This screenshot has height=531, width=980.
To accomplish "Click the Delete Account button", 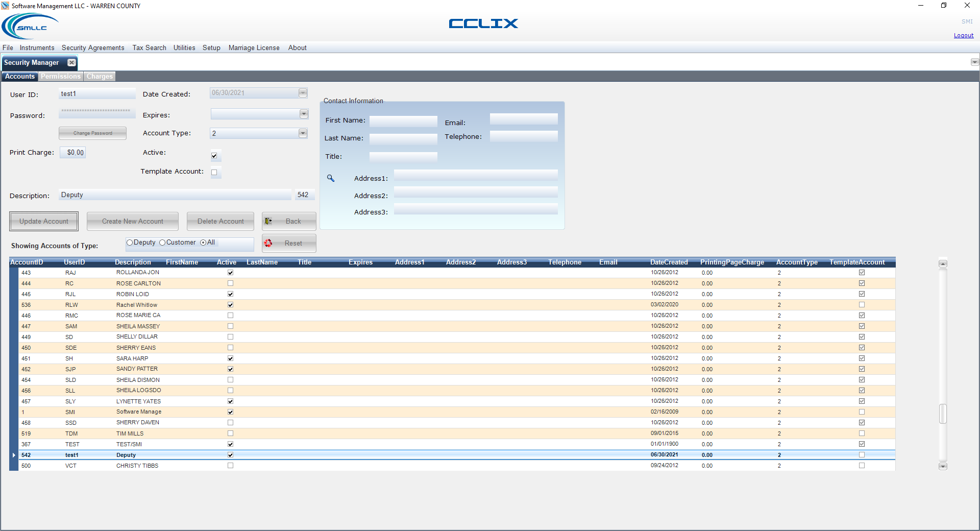I will click(x=220, y=221).
